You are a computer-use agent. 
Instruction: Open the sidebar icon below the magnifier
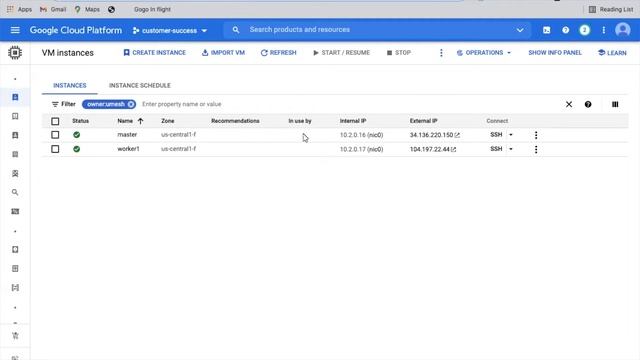coord(15,211)
